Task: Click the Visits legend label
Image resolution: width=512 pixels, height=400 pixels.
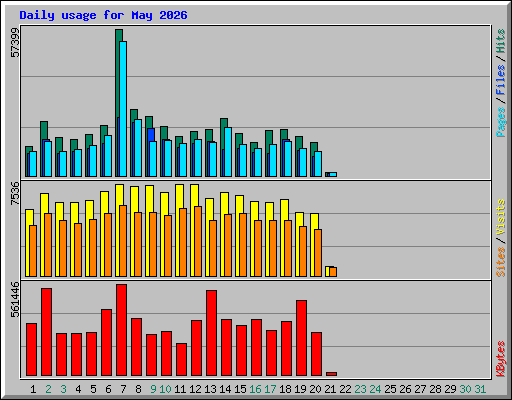Action: [501, 218]
